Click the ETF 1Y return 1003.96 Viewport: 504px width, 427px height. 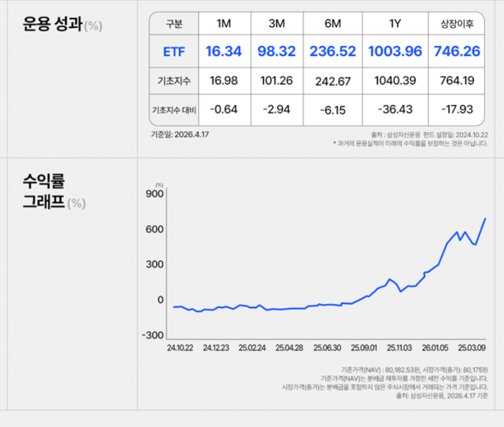coord(395,51)
